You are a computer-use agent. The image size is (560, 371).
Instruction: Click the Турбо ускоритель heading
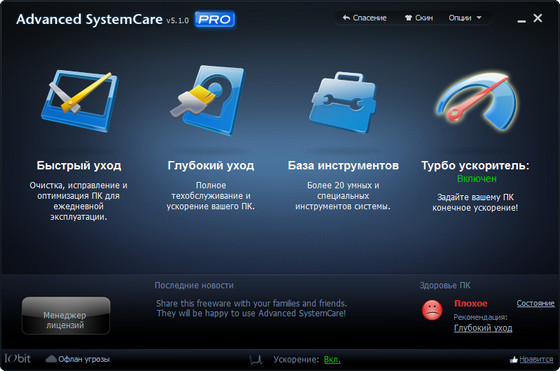[x=475, y=165]
